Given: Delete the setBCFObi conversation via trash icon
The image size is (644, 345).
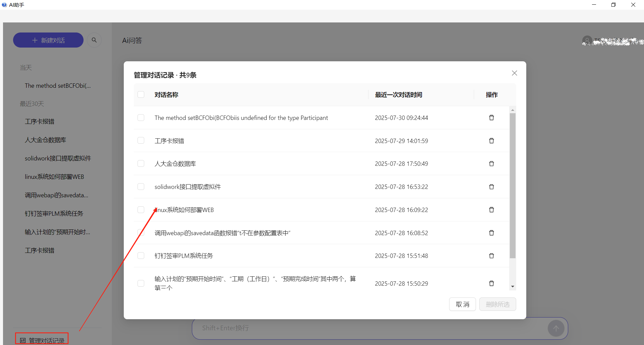Looking at the screenshot, I should click(x=491, y=118).
